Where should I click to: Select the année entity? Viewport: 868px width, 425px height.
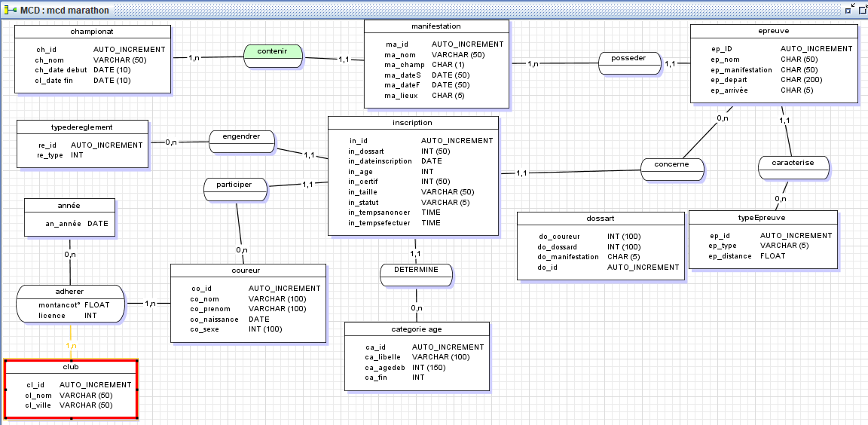click(69, 206)
